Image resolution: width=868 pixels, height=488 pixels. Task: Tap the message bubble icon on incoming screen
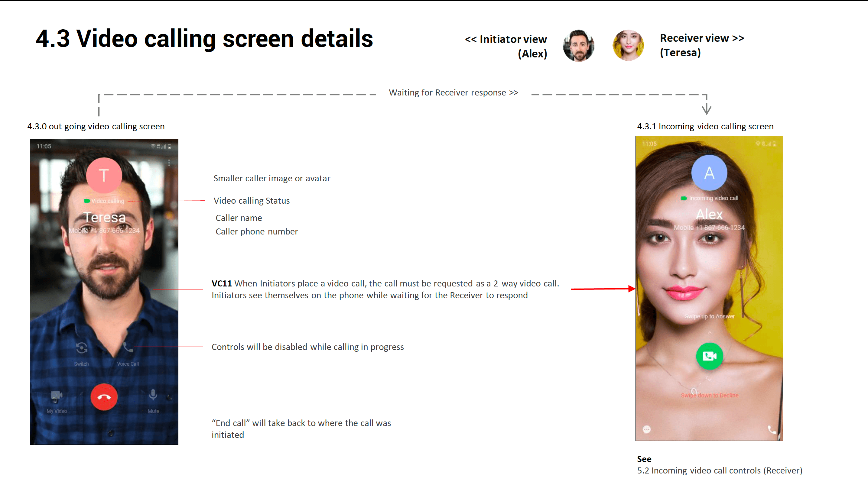pos(646,429)
